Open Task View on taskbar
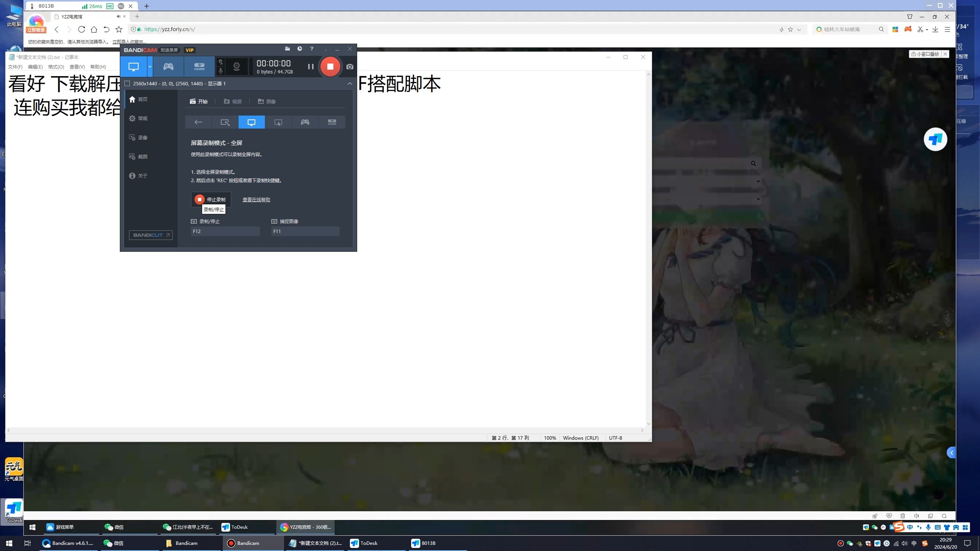This screenshot has height=551, width=980. click(x=27, y=543)
